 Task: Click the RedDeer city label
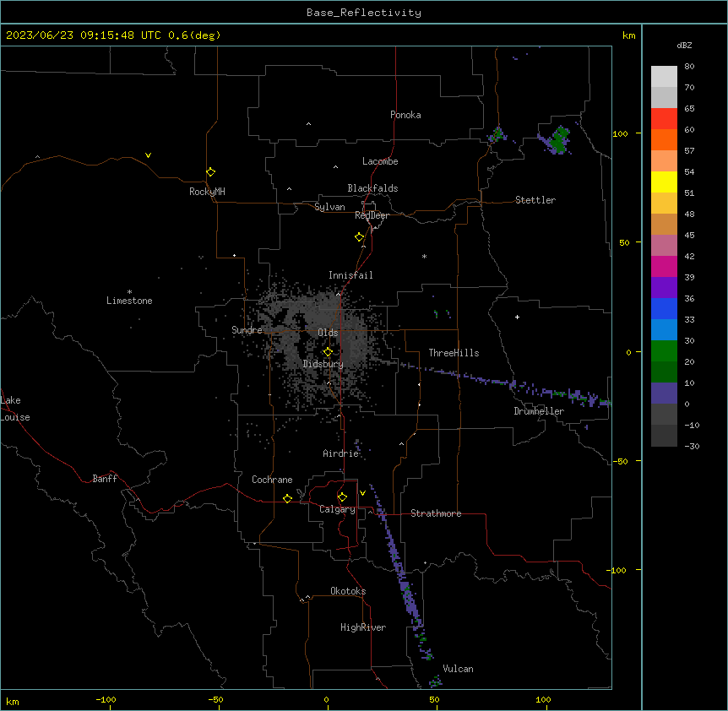372,215
